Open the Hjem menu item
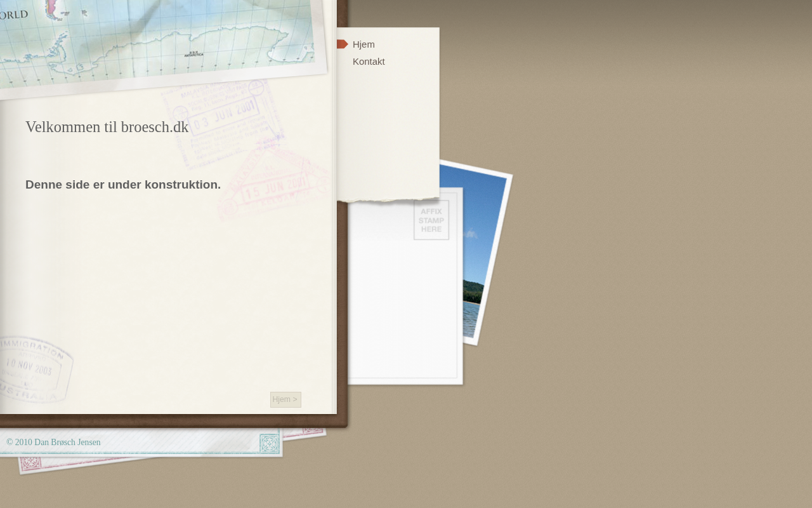Viewport: 812px width, 508px height. 363,44
